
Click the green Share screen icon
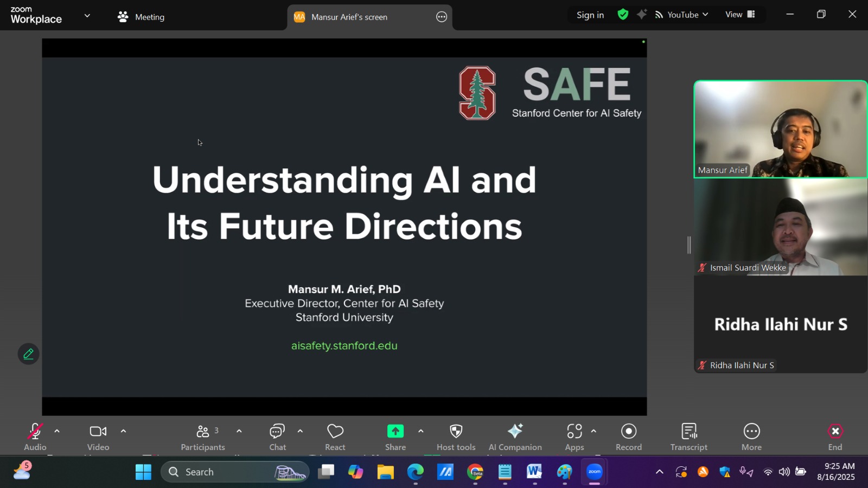[395, 432]
